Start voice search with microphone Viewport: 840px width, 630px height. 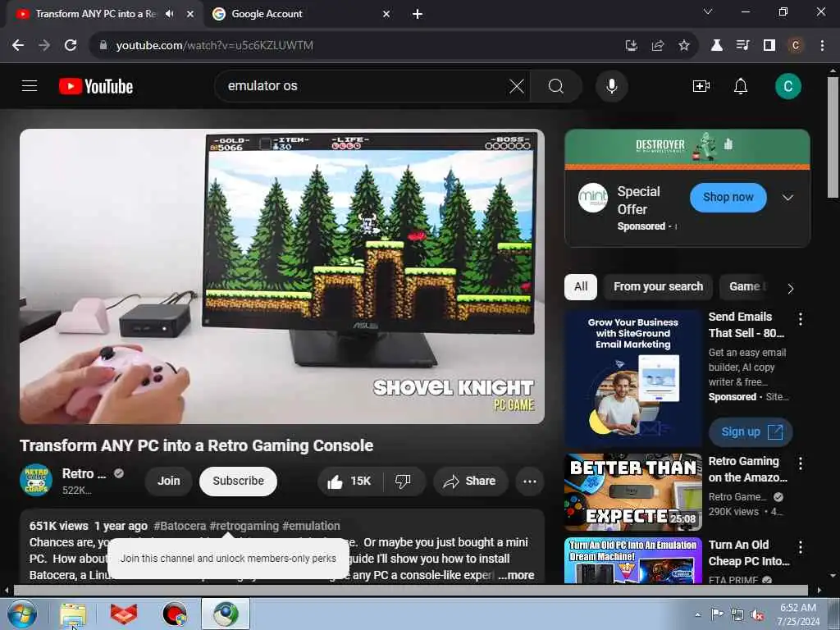pos(611,86)
